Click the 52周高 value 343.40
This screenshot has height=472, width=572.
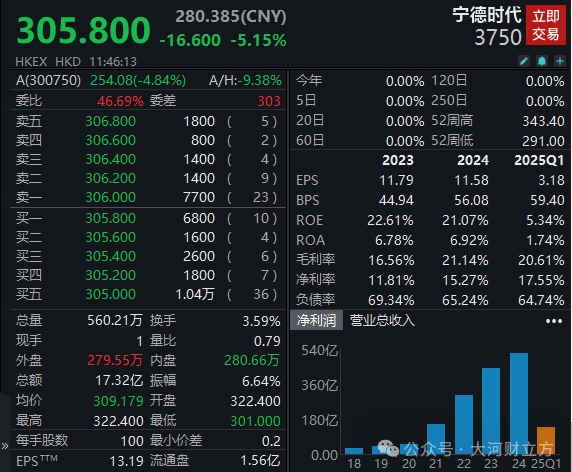tap(543, 121)
